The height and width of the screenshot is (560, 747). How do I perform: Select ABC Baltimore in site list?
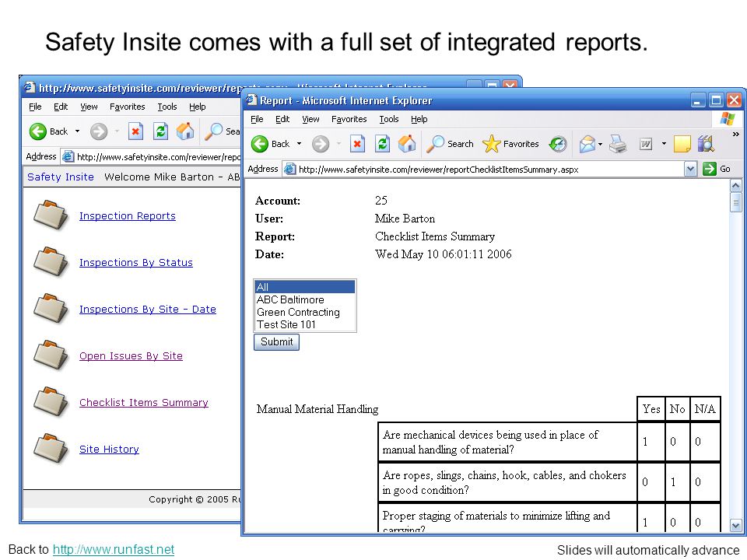click(x=305, y=299)
